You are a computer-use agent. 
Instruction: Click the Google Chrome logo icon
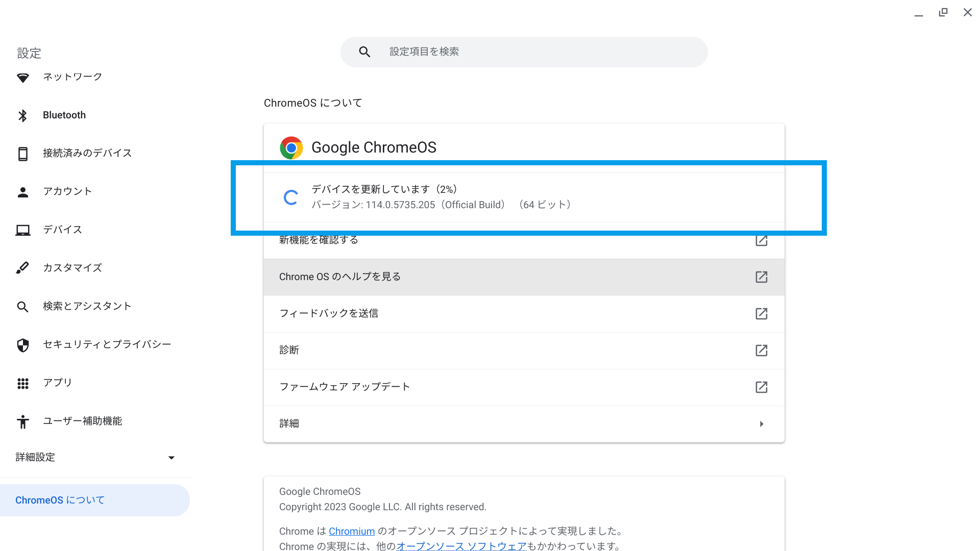point(291,148)
